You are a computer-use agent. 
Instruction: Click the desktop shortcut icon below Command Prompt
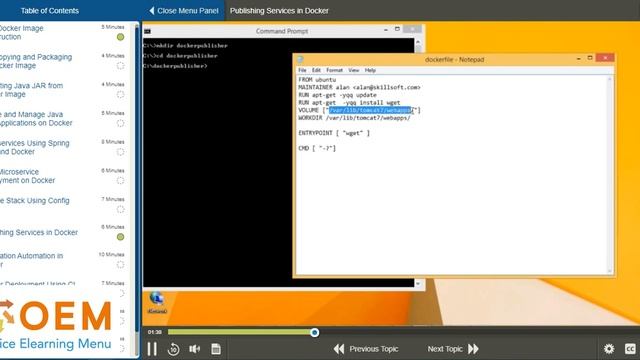157,302
